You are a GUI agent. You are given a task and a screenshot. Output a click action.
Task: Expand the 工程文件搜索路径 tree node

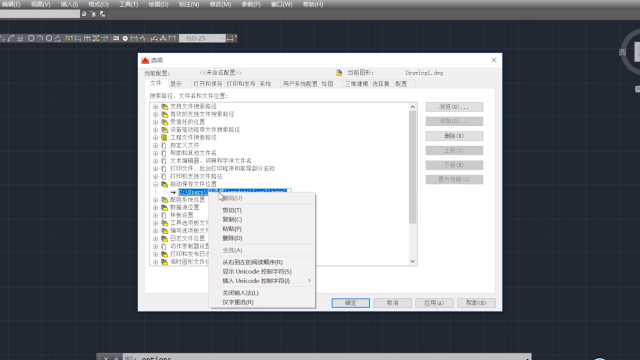[156, 138]
